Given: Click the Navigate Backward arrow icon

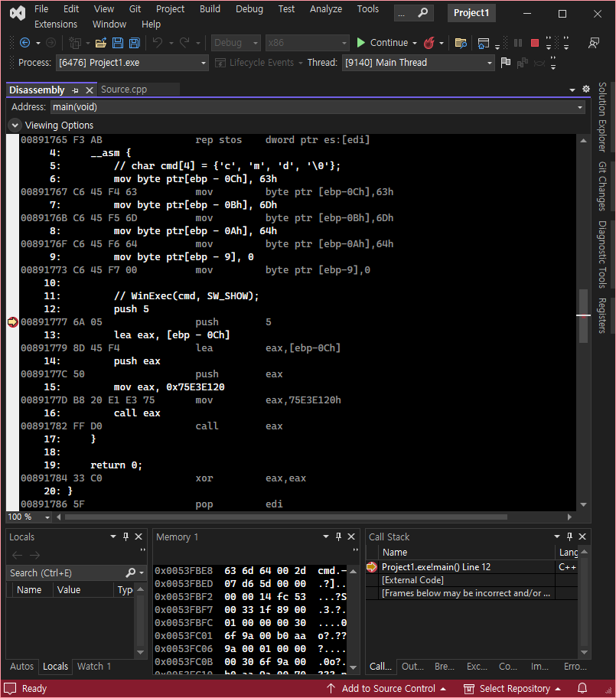Looking at the screenshot, I should point(25,43).
